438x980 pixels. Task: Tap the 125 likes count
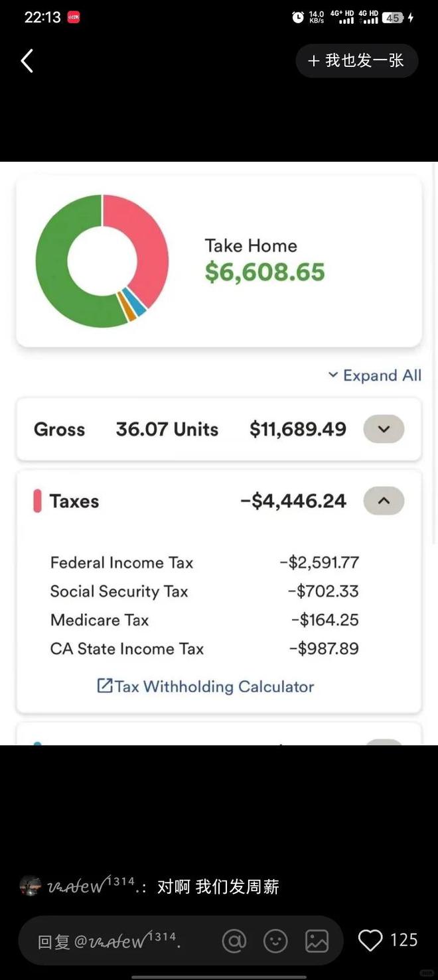pyautogui.click(x=403, y=940)
